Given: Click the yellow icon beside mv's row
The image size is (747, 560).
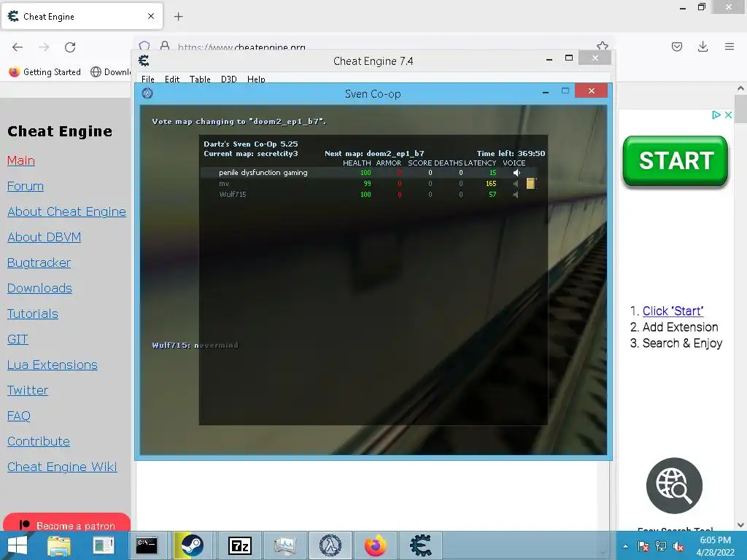Looking at the screenshot, I should point(531,183).
